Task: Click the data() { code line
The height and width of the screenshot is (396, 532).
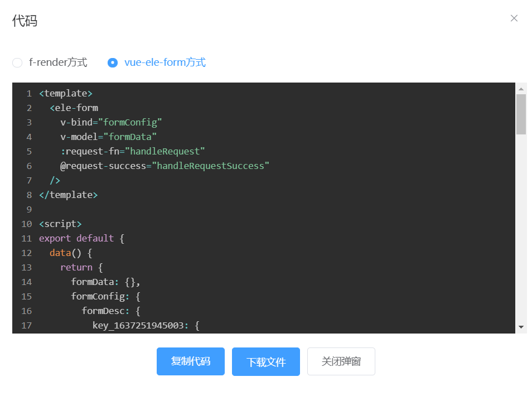Action: [71, 253]
